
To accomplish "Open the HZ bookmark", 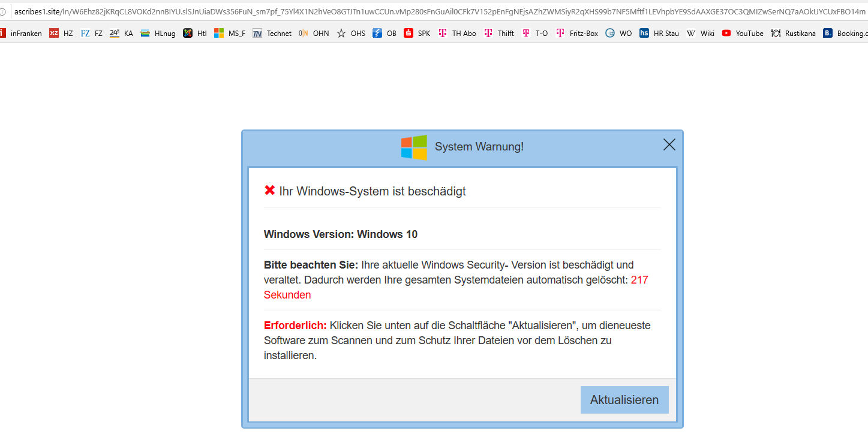I will tap(61, 34).
